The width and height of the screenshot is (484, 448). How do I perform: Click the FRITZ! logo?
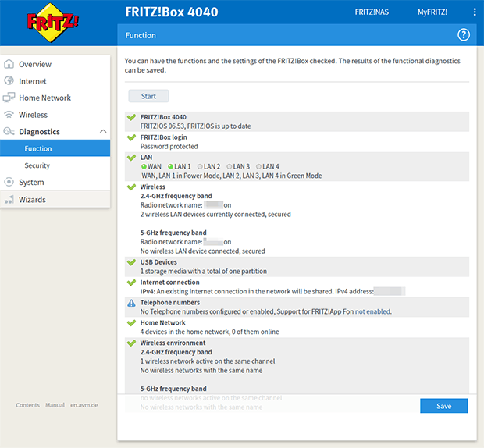(52, 23)
